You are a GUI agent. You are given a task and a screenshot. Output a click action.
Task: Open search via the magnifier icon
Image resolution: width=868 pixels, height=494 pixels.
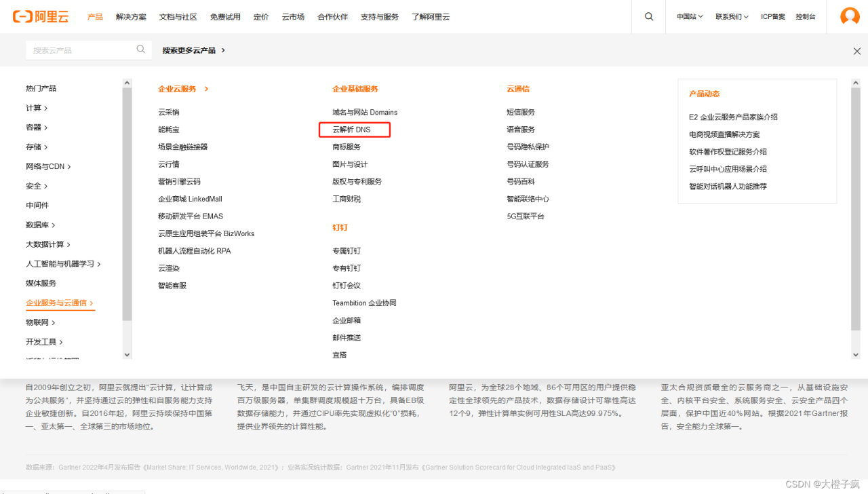pos(648,16)
